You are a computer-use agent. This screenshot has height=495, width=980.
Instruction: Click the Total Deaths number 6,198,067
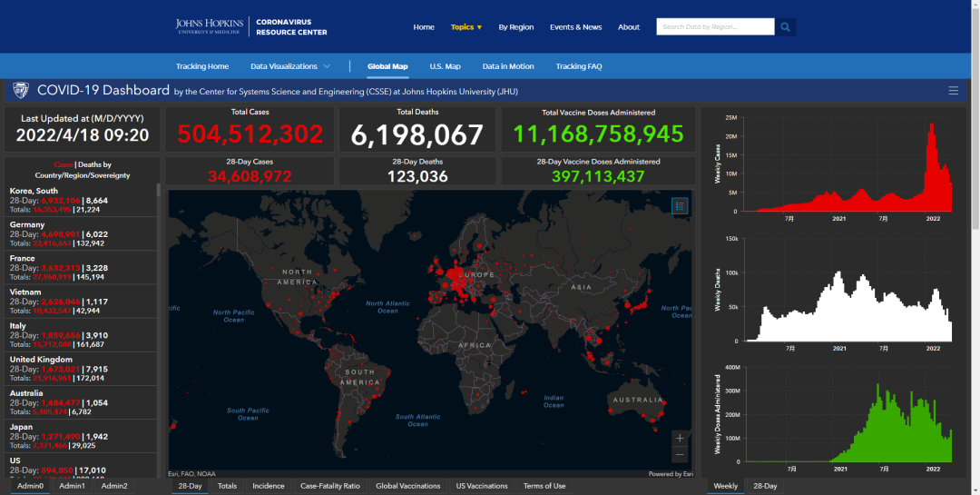[x=416, y=134]
